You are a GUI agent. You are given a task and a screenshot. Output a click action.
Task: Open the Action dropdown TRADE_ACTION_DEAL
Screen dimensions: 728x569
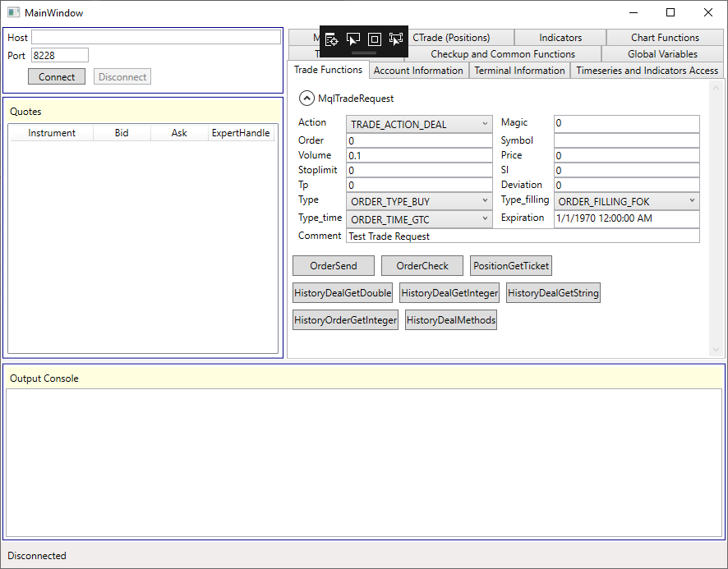pyautogui.click(x=419, y=124)
